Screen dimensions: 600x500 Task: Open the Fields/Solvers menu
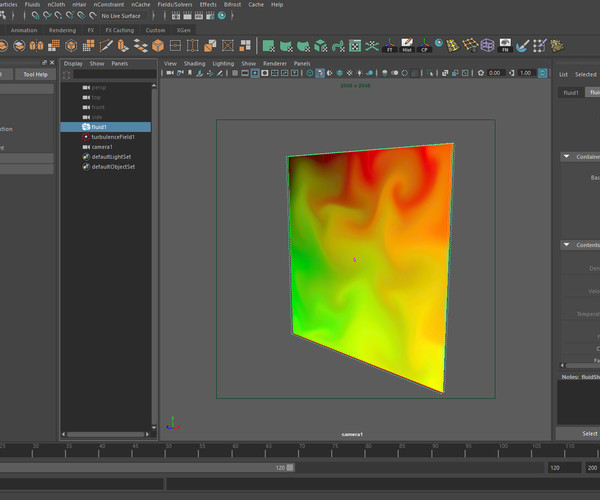tap(175, 5)
